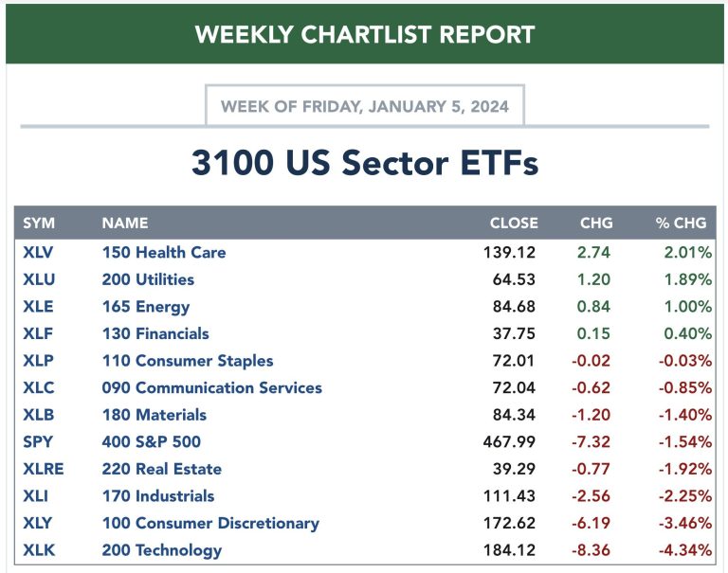Click the XLV symbol link
Screen dimensions: 728x573
(38, 252)
